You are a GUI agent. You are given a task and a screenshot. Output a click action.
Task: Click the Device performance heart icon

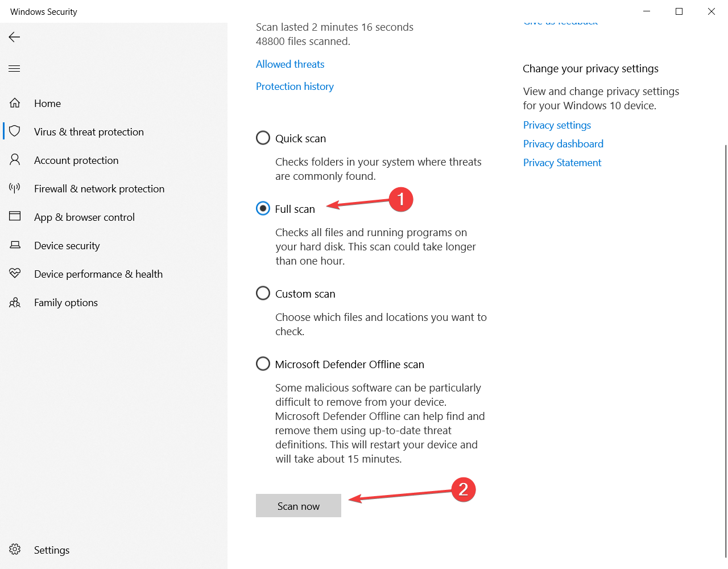pyautogui.click(x=15, y=274)
